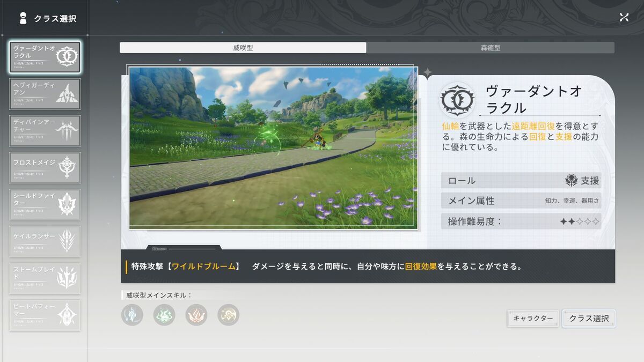Click the 回復効果 highlighted text
Screen dimensions: 644x362
pos(421,266)
